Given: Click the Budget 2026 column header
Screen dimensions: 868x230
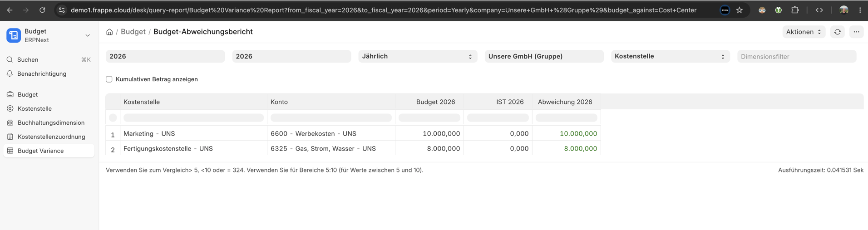Looking at the screenshot, I should (429, 102).
